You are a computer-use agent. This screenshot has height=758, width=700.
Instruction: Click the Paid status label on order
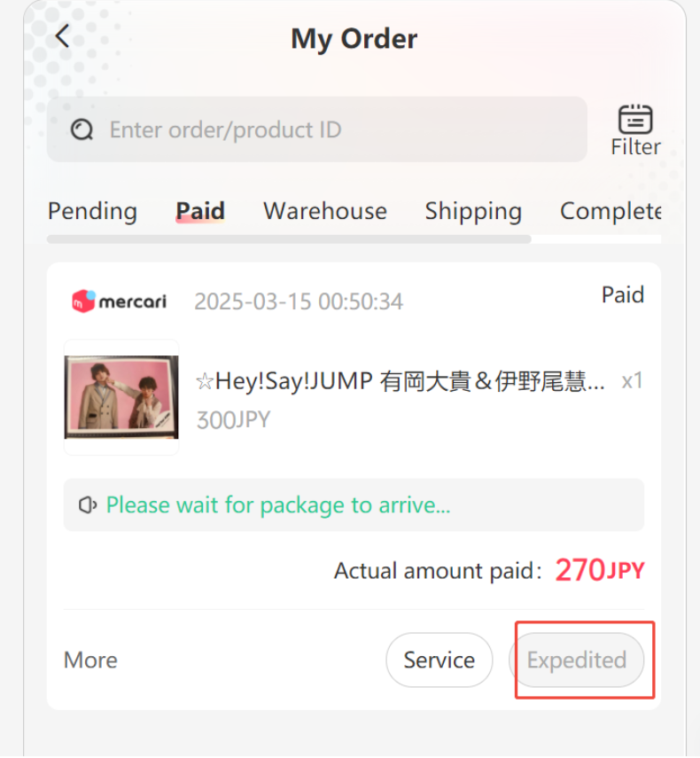pos(623,295)
